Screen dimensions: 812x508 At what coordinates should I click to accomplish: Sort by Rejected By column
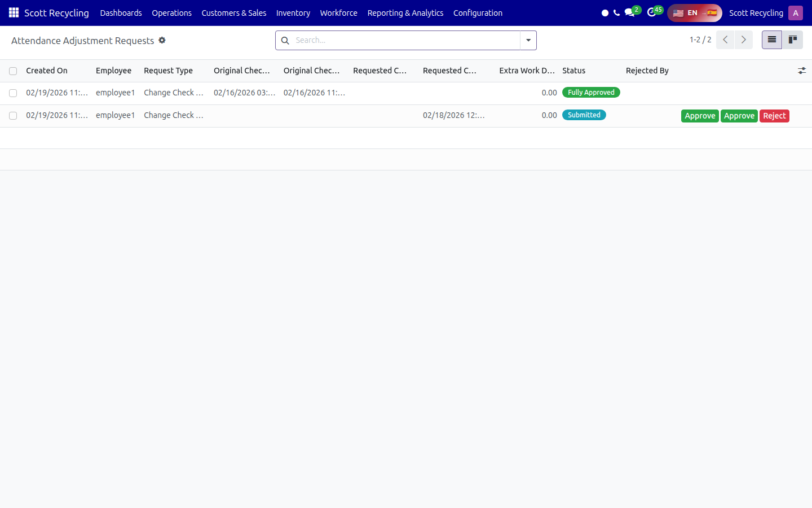[x=647, y=71]
